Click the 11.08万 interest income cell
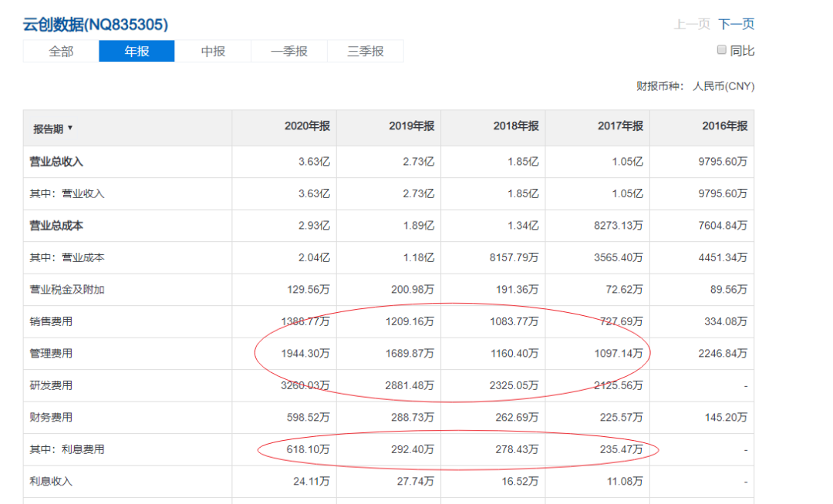The width and height of the screenshot is (833, 504). click(x=625, y=481)
